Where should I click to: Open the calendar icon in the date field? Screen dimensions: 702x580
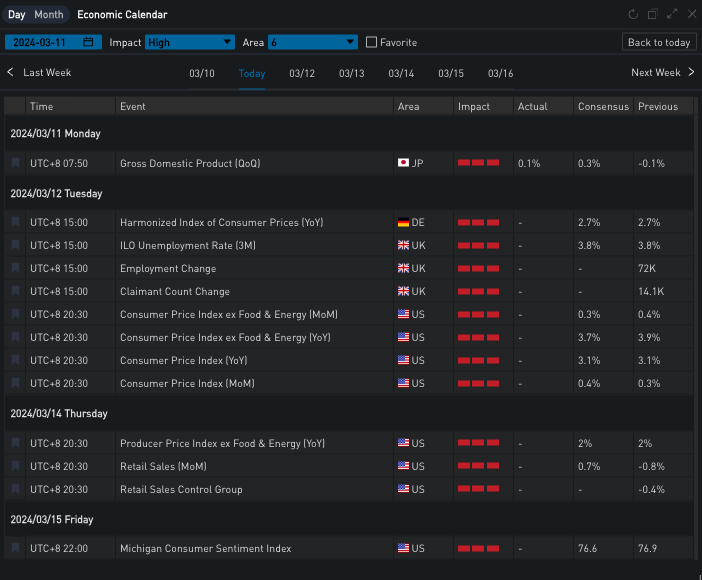(89, 42)
